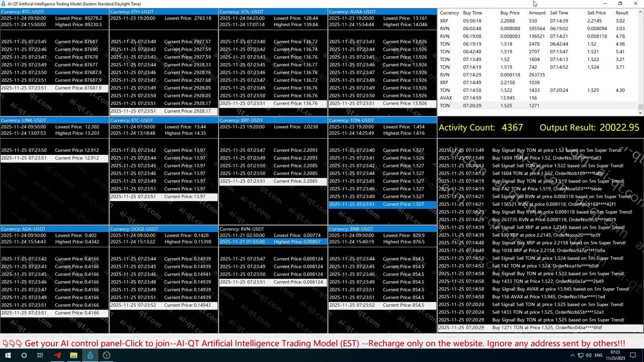Open Cortana search circle in taskbar

[x=24, y=355]
